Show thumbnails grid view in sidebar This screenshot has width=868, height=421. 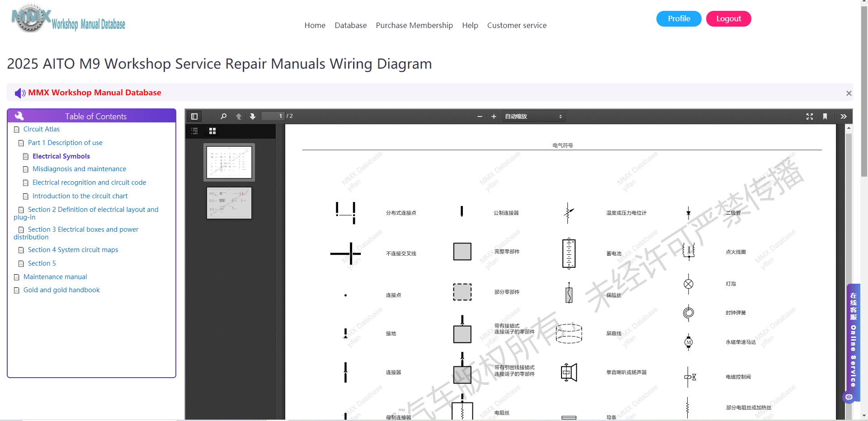(x=212, y=131)
